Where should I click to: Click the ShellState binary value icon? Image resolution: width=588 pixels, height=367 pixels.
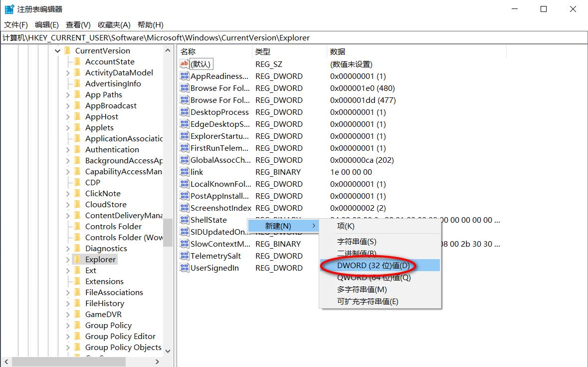184,220
